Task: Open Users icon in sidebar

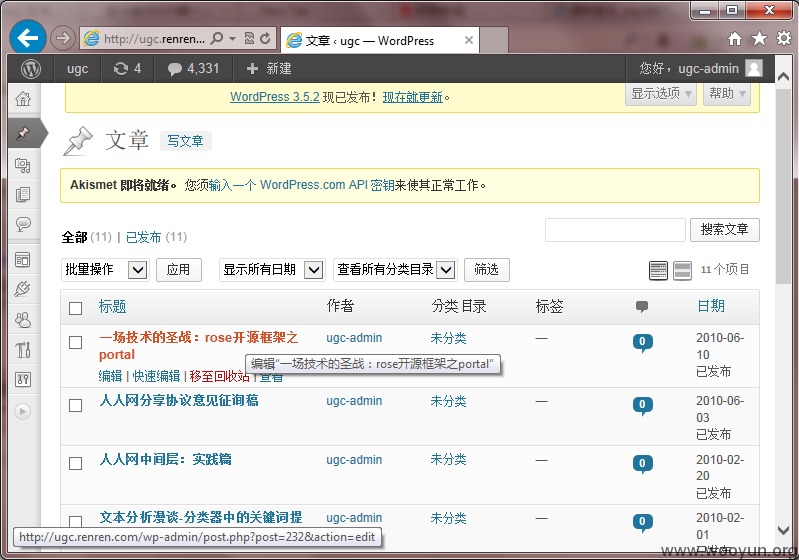Action: point(23,319)
